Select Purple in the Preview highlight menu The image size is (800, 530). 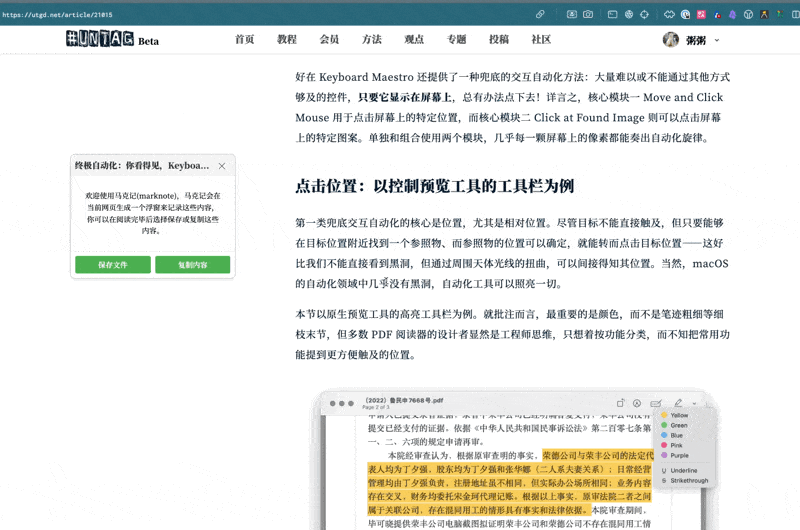pyautogui.click(x=674, y=455)
